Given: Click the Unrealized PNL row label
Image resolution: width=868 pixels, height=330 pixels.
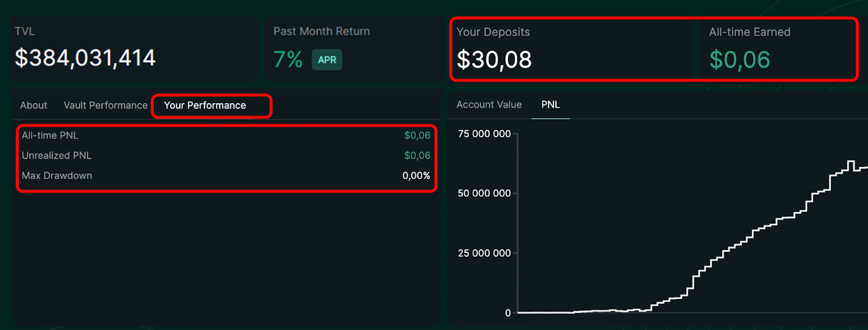Looking at the screenshot, I should click(56, 156).
